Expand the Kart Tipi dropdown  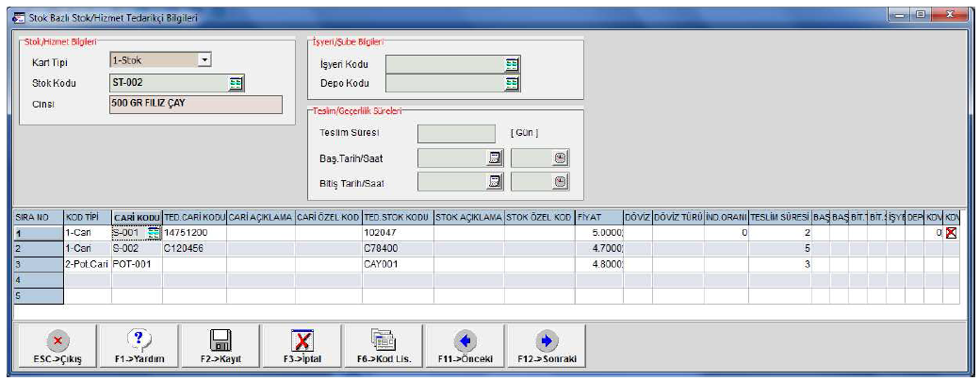click(204, 60)
